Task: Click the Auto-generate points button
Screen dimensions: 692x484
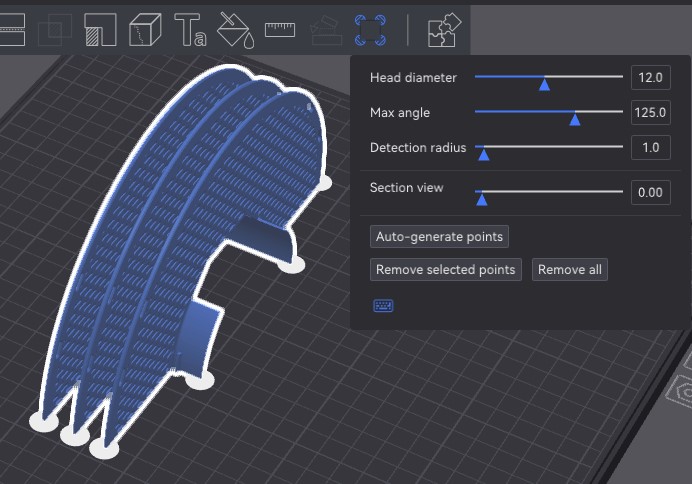Action: click(439, 237)
